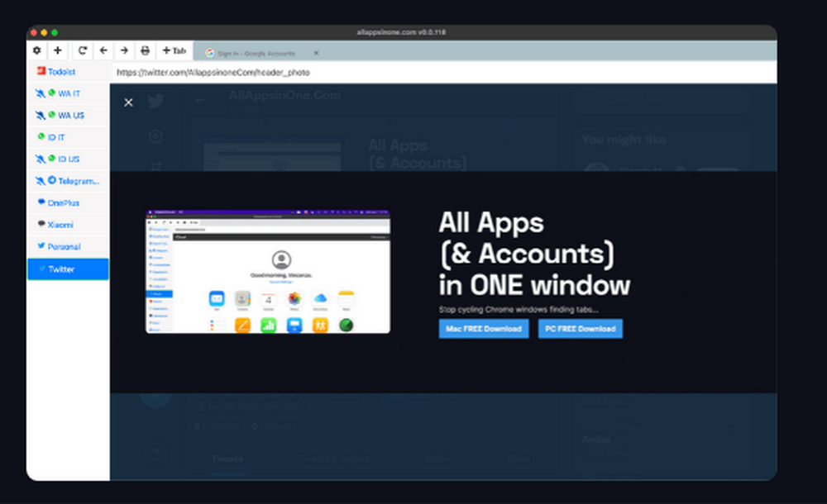Click the dimmed Twitter bird logo
This screenshot has height=504, width=827.
155,100
